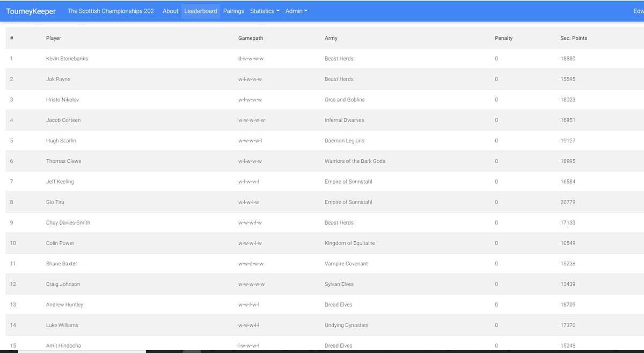Click Kevin Stonebanks' gamepath d-w-w-w-w

point(251,59)
